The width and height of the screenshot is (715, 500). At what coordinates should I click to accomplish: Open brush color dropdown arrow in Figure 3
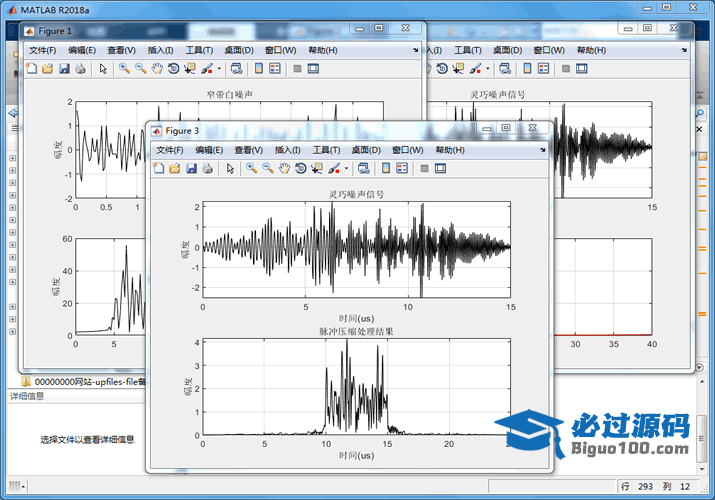[346, 169]
